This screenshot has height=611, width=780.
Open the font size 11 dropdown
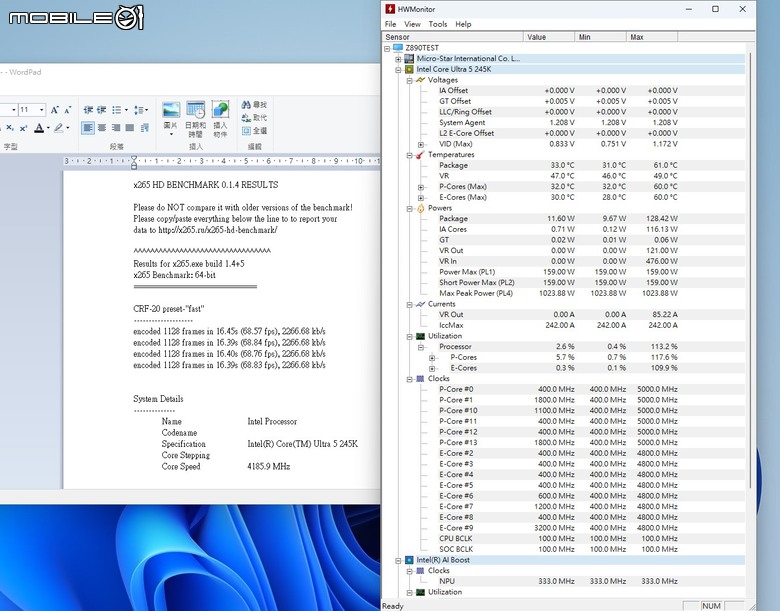[42, 110]
